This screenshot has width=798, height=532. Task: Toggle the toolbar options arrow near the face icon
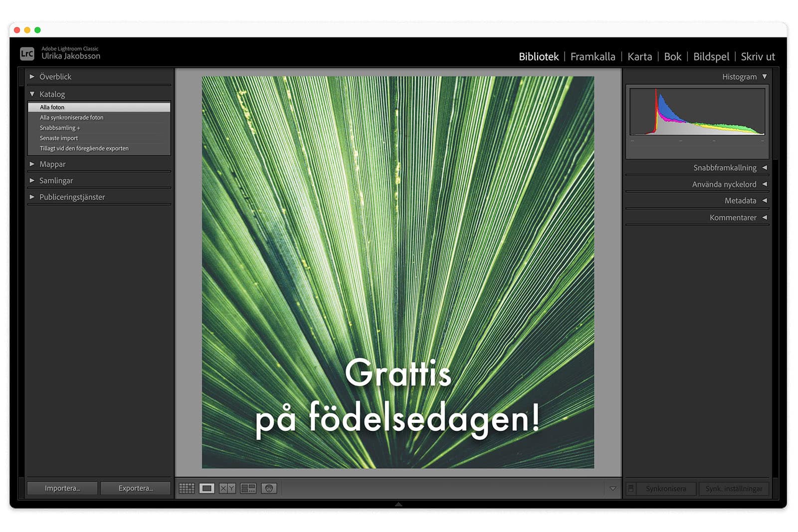(x=613, y=489)
